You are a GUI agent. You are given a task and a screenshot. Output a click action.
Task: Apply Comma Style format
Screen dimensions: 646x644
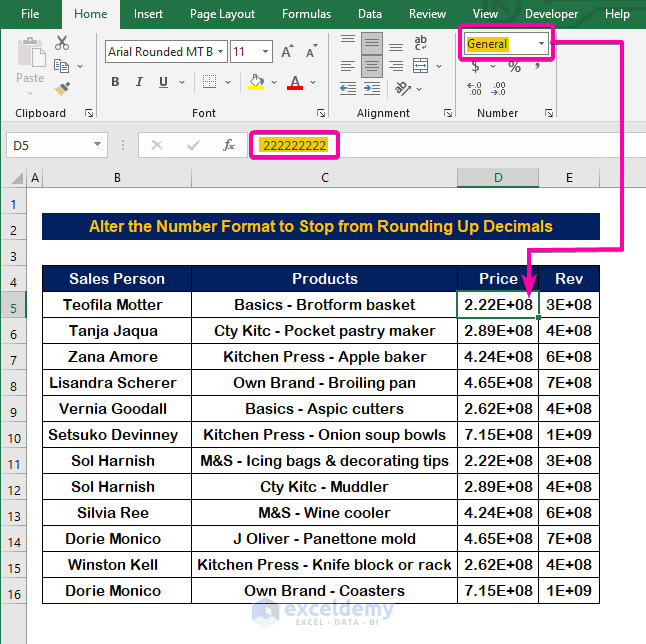tap(537, 66)
